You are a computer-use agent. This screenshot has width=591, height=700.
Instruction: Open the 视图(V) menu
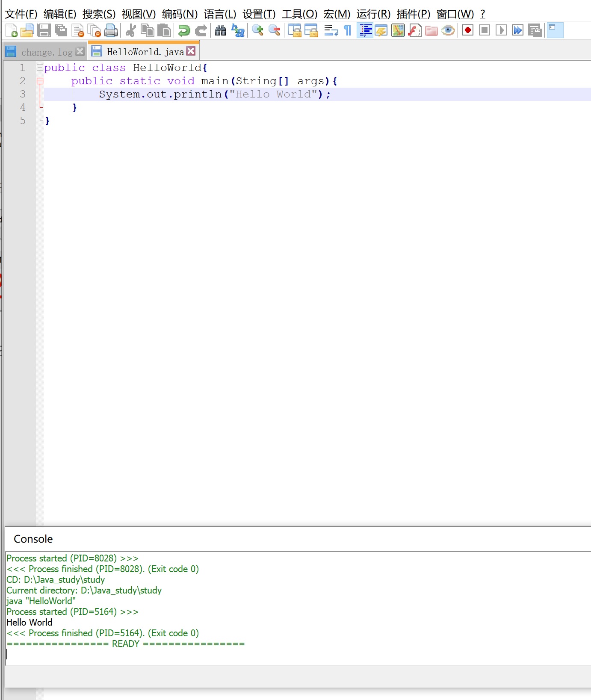coord(139,14)
